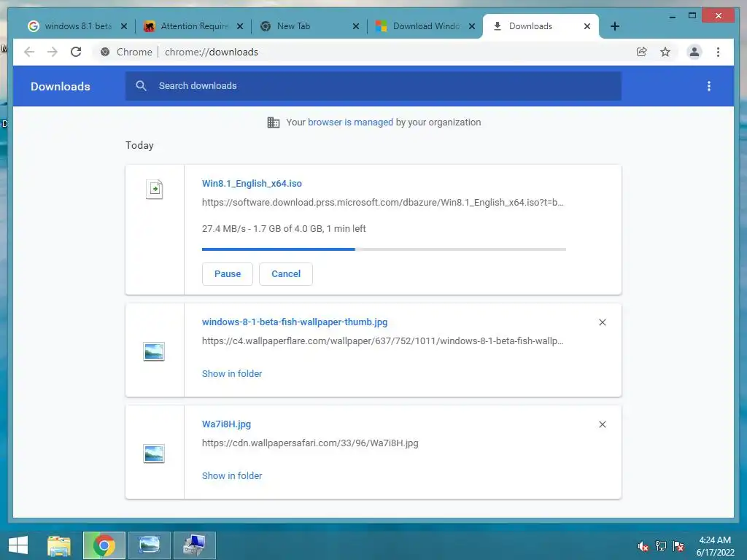Click the ISO file type icon
The width and height of the screenshot is (747, 560).
coord(155,189)
